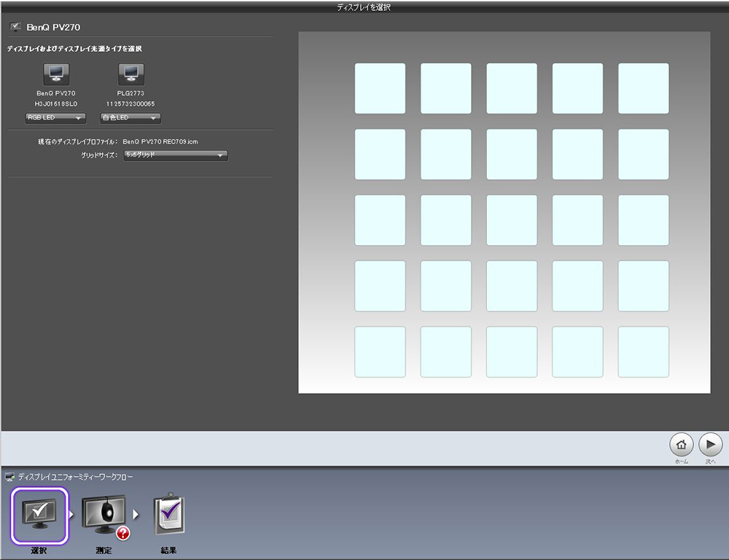Click the H3J01618SL0 serial number label
The width and height of the screenshot is (729, 560).
[55, 104]
